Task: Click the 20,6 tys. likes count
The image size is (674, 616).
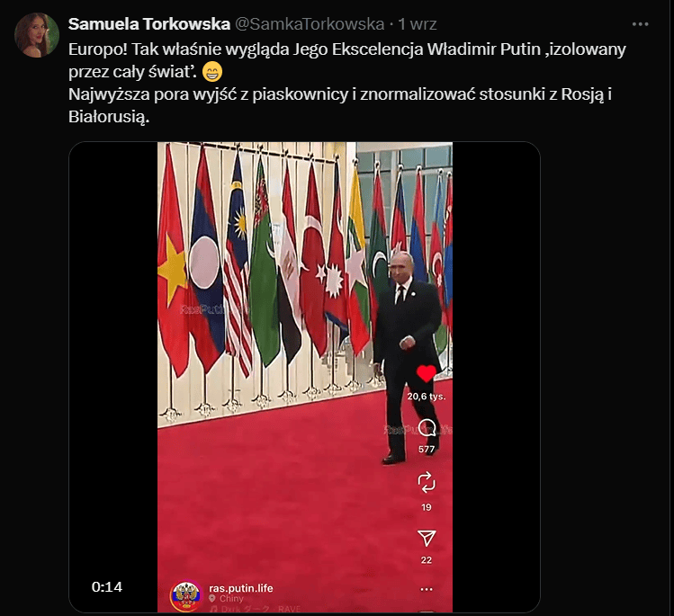Action: [427, 396]
